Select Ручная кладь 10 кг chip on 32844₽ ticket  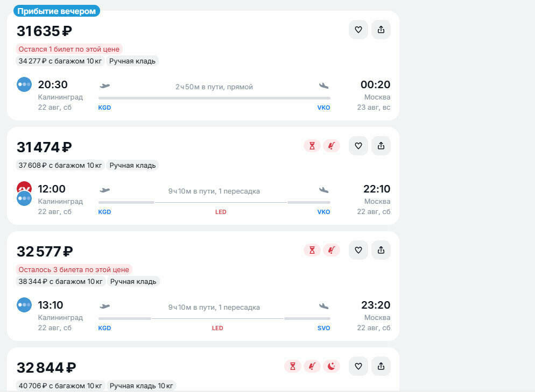click(141, 386)
